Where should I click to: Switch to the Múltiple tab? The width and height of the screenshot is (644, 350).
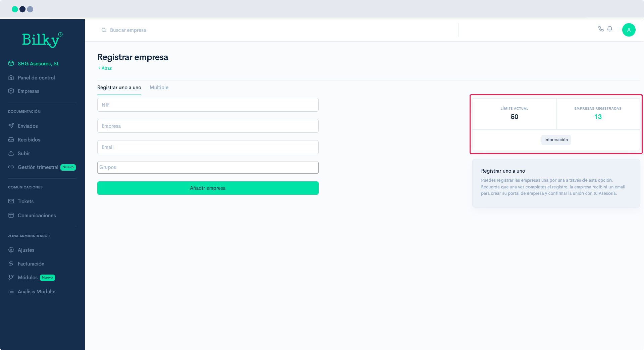pos(159,87)
